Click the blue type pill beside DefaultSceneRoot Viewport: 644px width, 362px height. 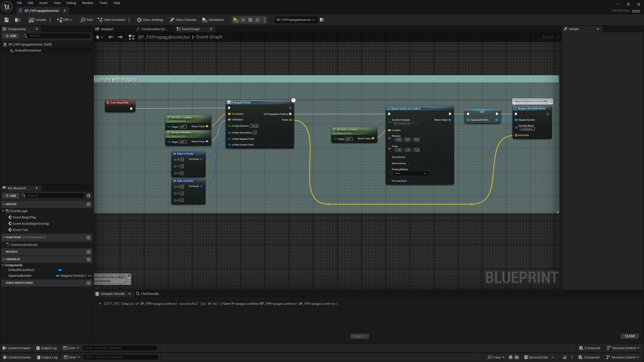[60, 270]
